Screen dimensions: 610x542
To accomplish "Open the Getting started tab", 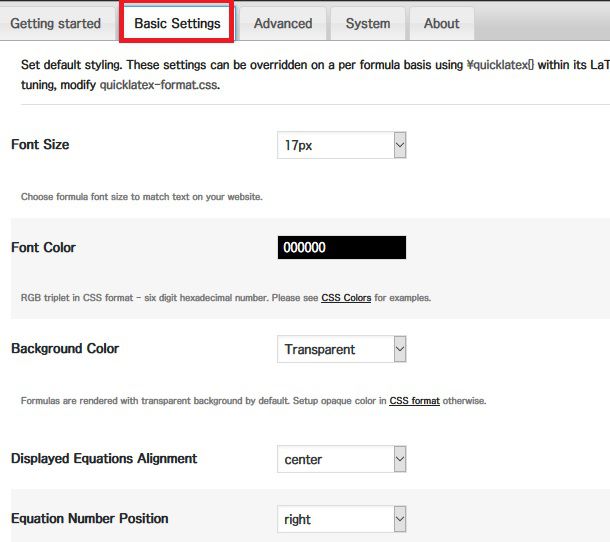I will click(x=55, y=23).
